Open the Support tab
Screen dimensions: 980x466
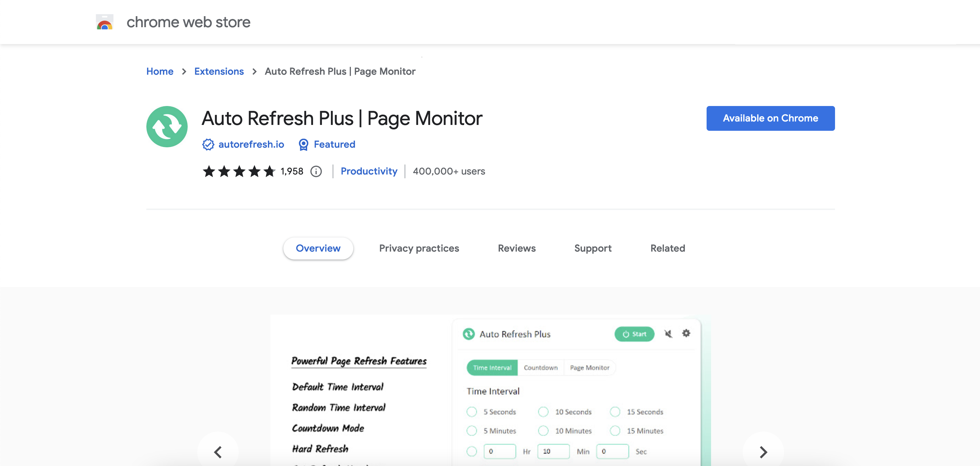pyautogui.click(x=593, y=248)
